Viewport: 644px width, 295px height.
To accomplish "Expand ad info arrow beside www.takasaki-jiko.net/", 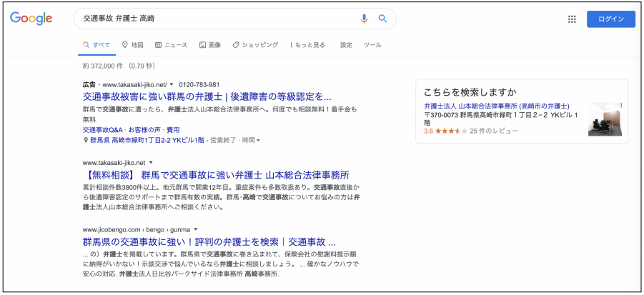I will [x=172, y=85].
